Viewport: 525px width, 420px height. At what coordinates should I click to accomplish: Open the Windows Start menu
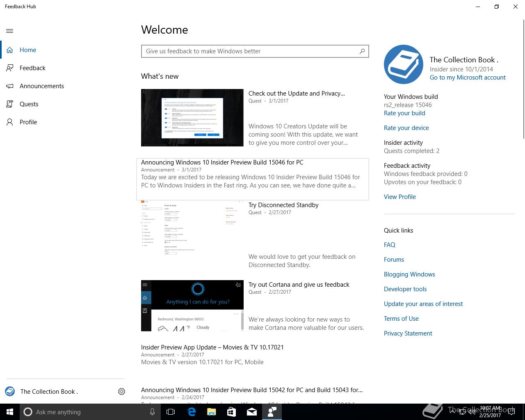[10, 412]
